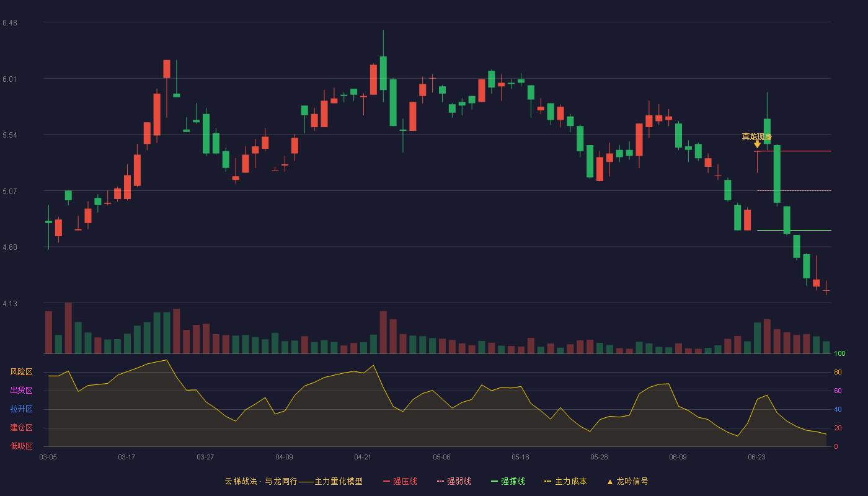868x496 pixels.
Task: Click the 5.07 price axis label
Action: pos(10,192)
